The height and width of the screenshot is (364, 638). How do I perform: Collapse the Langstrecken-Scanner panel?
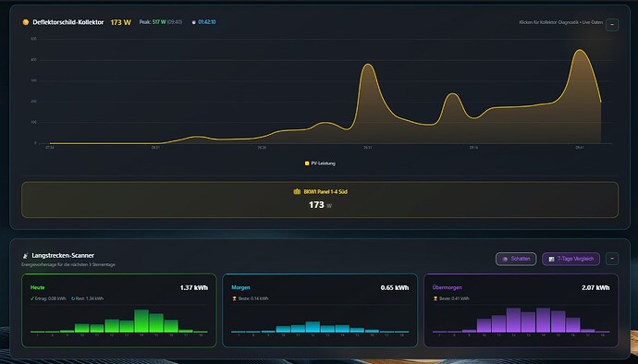[x=612, y=259]
